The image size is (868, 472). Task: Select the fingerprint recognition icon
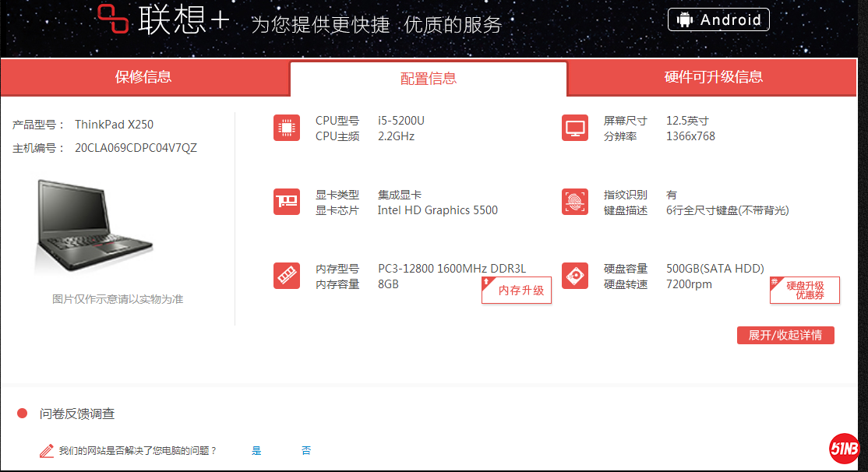pos(575,202)
